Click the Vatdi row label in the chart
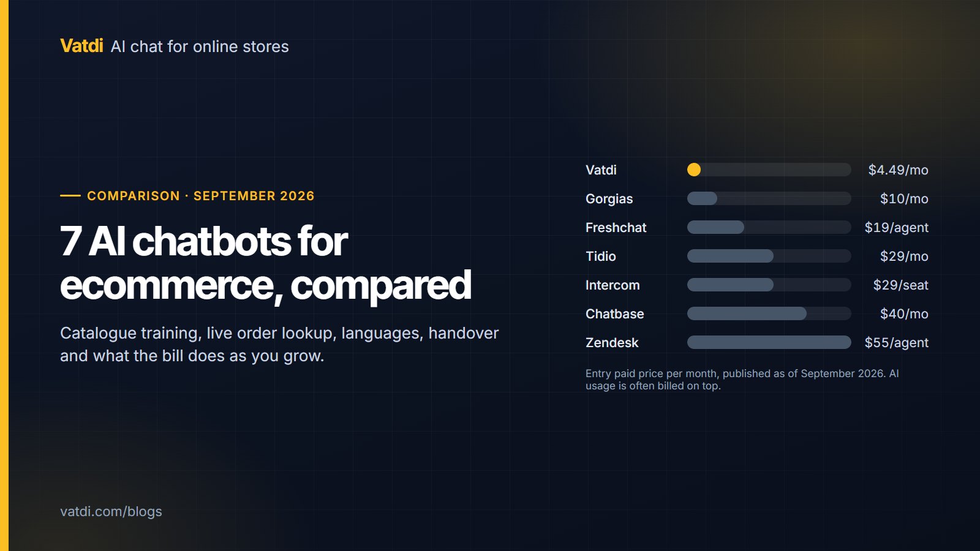980x551 pixels. (601, 170)
